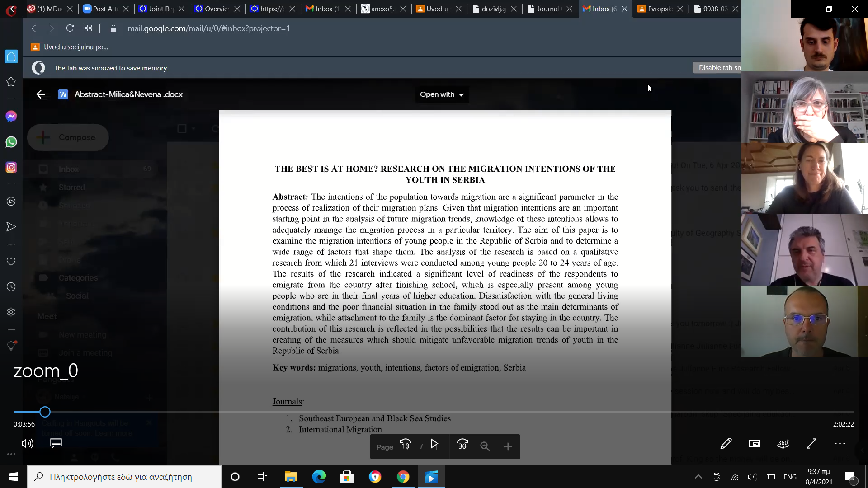The height and width of the screenshot is (488, 868).
Task: Click back arrow beside Abstract-Milica&Nevena.docx
Action: click(41, 94)
